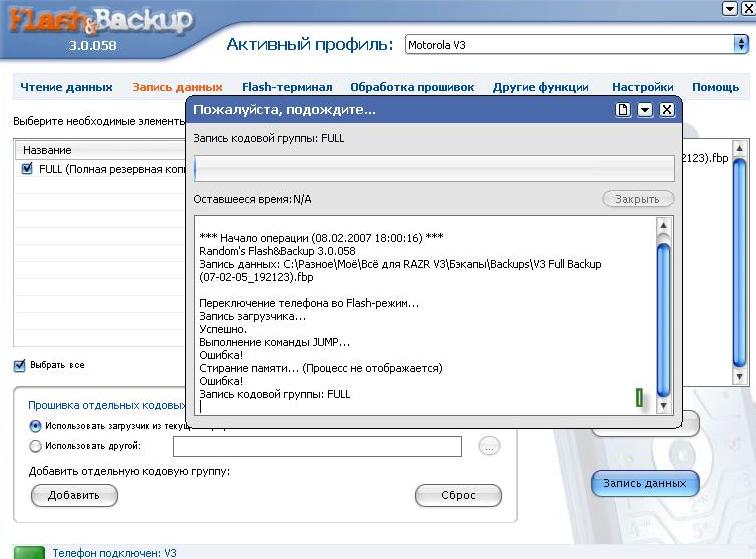Close the 'Пожалуйста, подождите' dialog

[x=667, y=110]
